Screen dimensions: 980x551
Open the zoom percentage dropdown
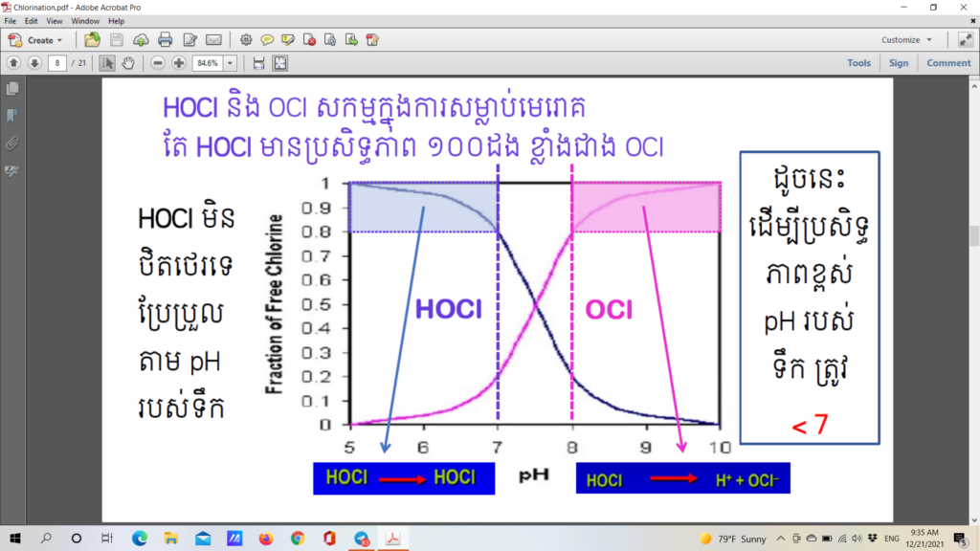pyautogui.click(x=231, y=63)
